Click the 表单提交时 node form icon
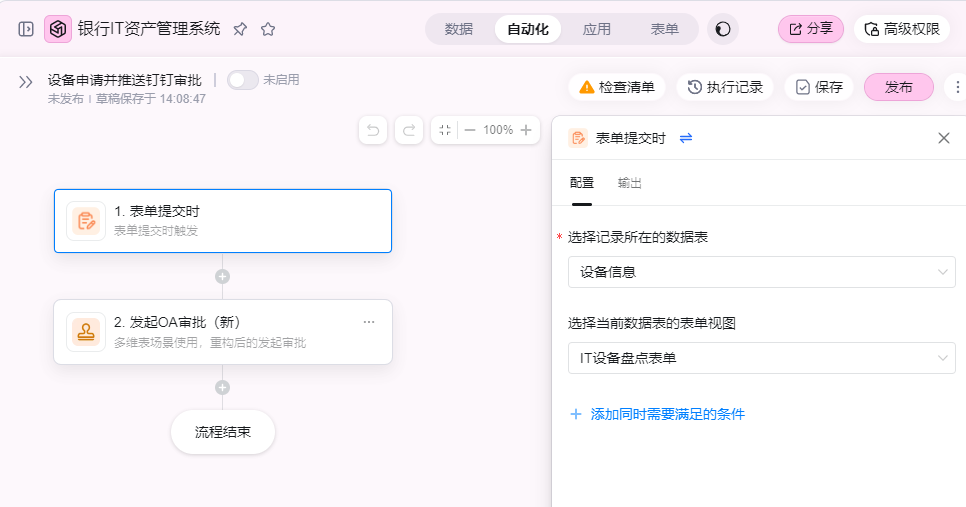The image size is (966, 507). coord(86,221)
